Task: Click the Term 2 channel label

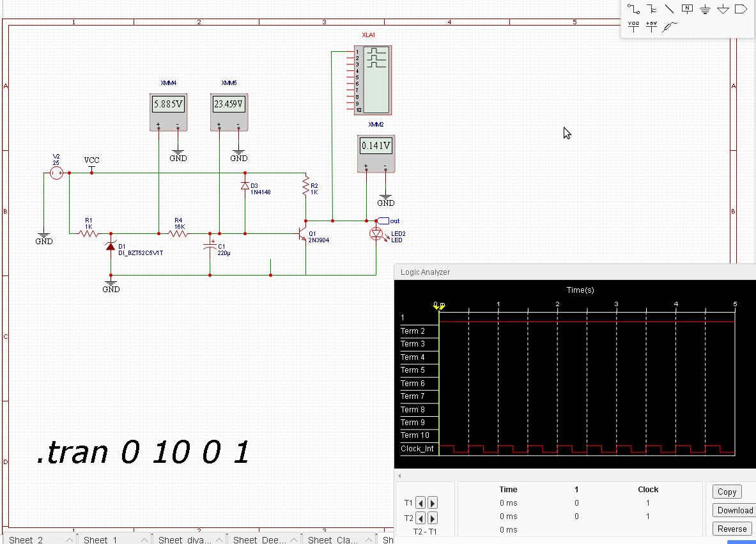Action: pos(413,331)
